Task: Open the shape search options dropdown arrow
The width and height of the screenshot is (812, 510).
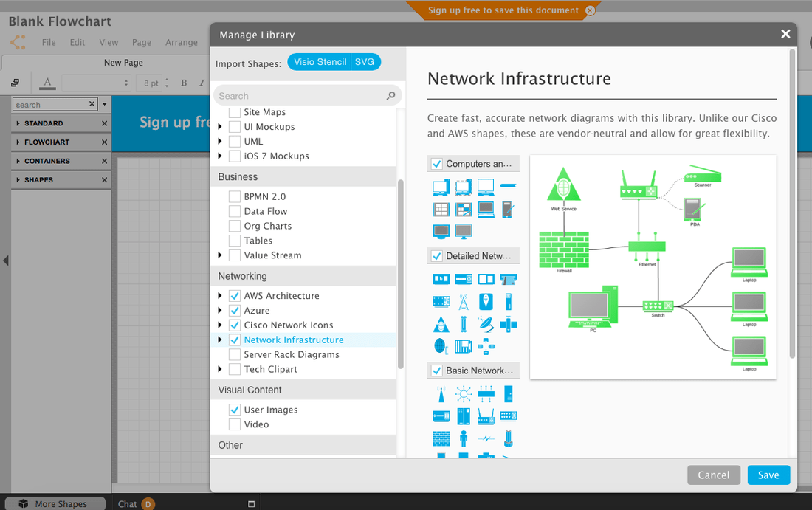Action: 105,104
